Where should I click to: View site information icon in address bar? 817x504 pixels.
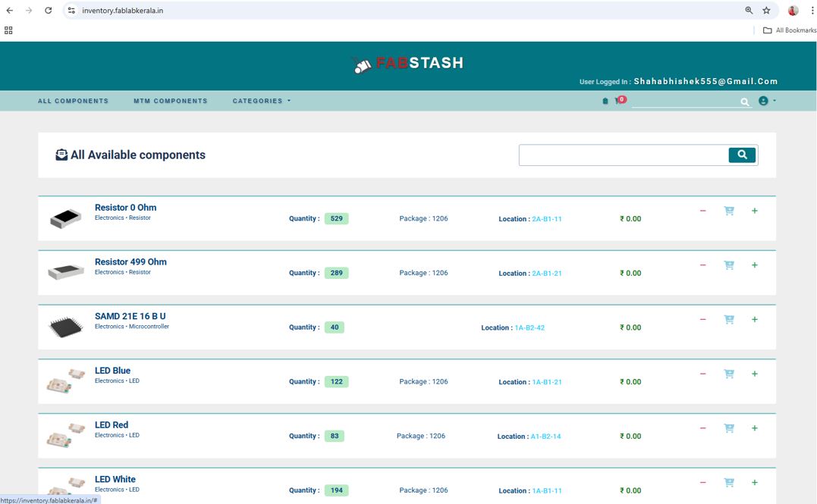pyautogui.click(x=72, y=11)
